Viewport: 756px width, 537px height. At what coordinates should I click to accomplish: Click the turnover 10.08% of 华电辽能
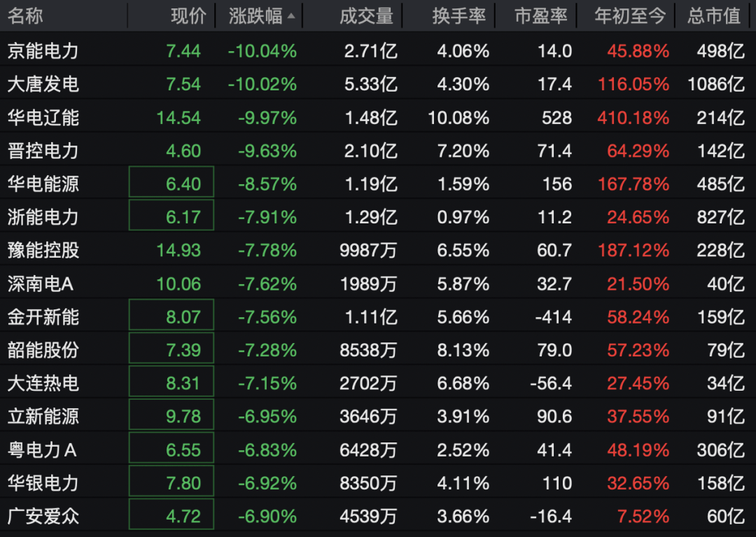click(x=458, y=118)
